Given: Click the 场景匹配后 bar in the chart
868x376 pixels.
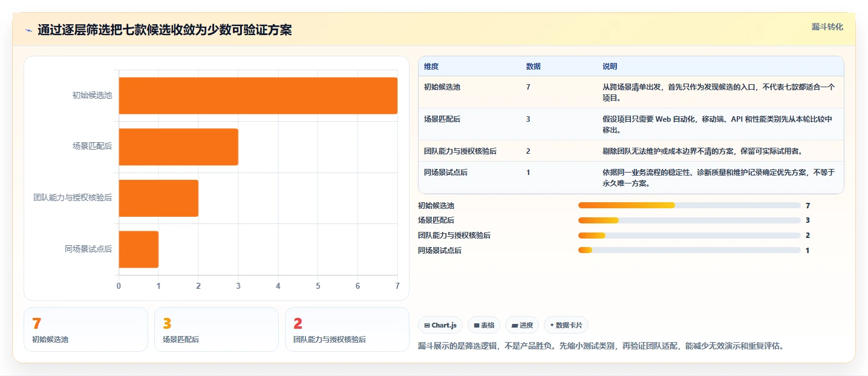Looking at the screenshot, I should (178, 147).
